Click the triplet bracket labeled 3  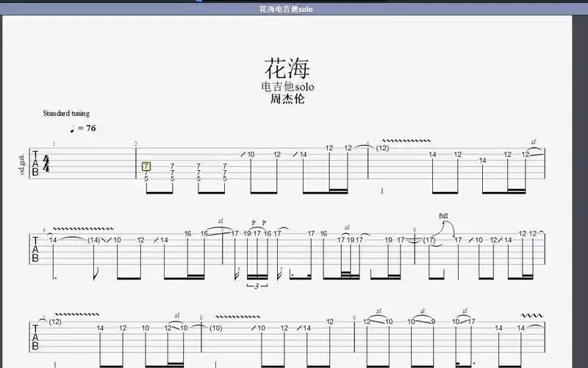click(257, 286)
